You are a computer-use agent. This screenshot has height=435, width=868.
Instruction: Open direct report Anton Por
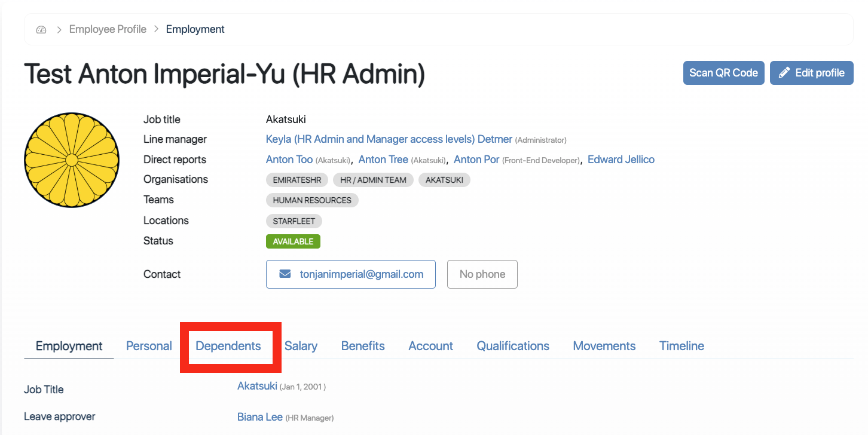coord(476,160)
